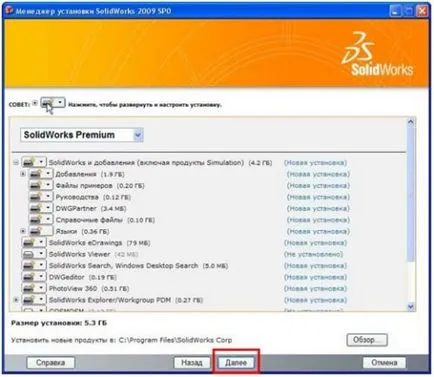Image resolution: width=434 pixels, height=377 pixels.
Task: Click the Назад button
Action: point(192,362)
